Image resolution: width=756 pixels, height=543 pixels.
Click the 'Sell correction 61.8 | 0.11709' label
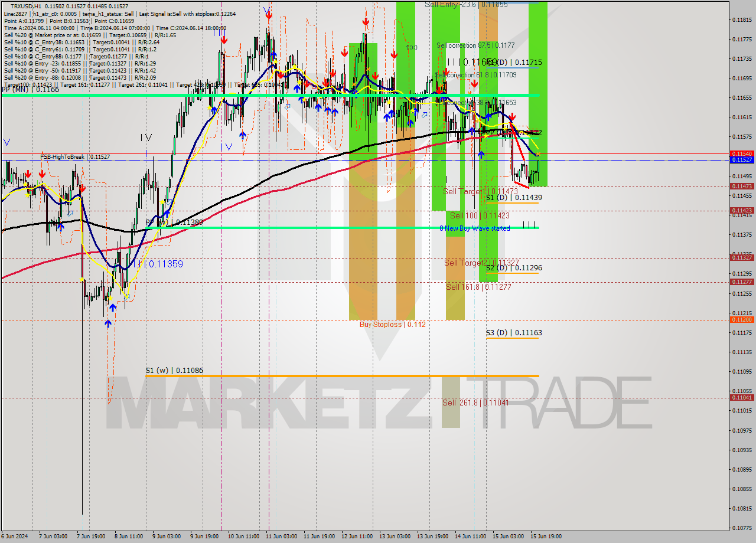(475, 75)
